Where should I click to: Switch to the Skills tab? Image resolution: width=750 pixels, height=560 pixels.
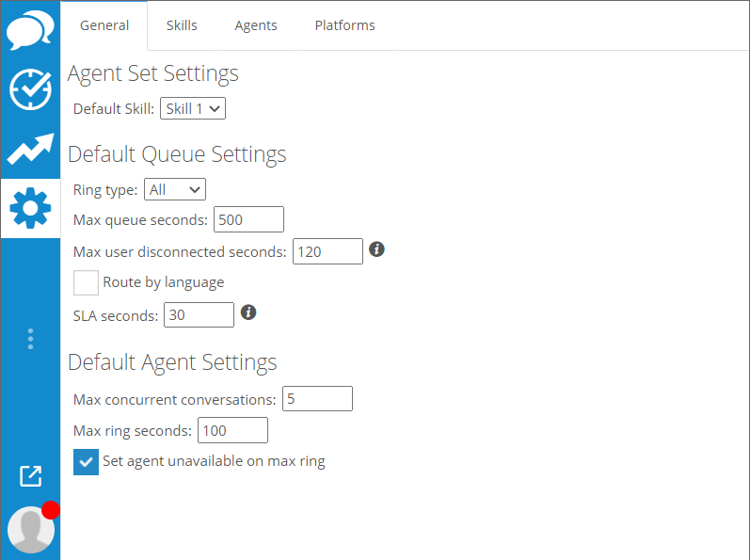coord(182,25)
